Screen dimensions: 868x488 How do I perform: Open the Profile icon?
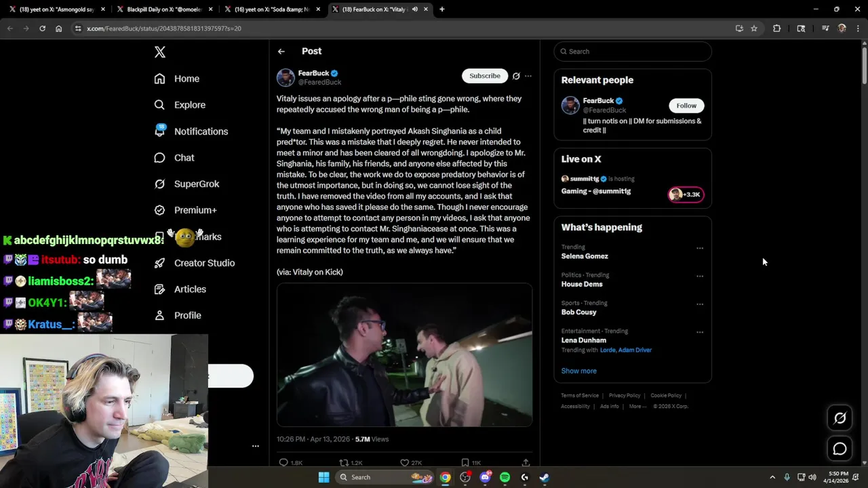(159, 315)
